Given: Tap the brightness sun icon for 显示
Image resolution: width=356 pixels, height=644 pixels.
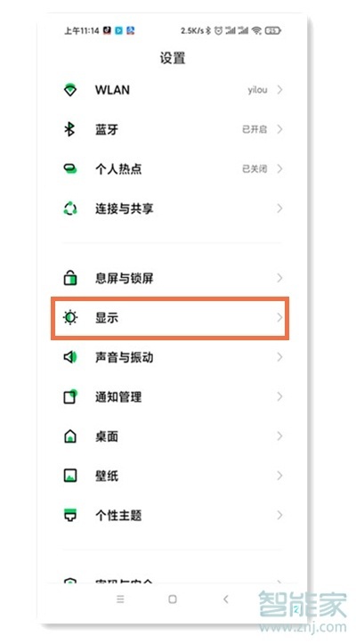Looking at the screenshot, I should pyautogui.click(x=70, y=317).
